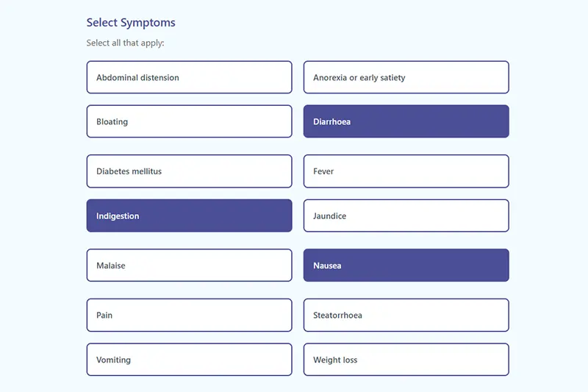Screen dimensions: 588x392
Task: Click the Select Symptoms heading
Action: [x=131, y=23]
